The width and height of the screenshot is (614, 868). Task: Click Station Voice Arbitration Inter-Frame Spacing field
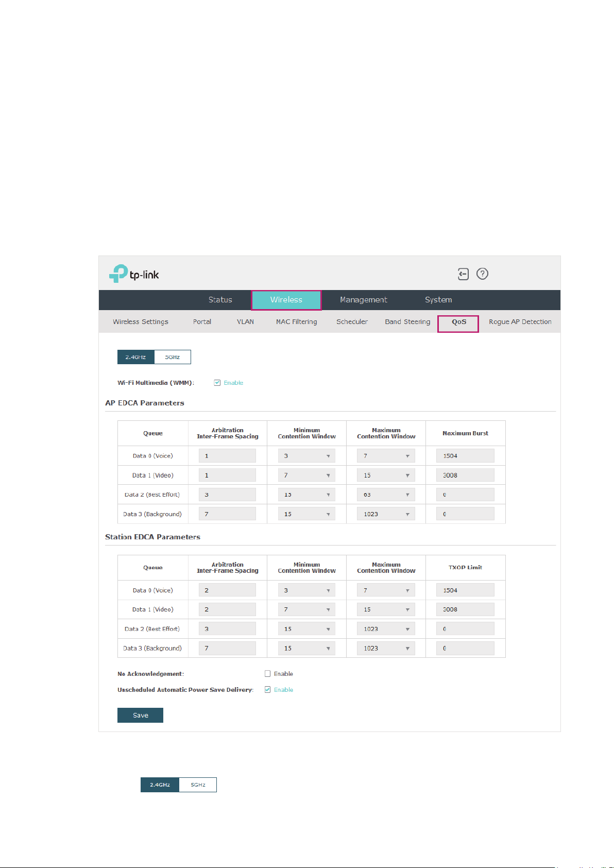(x=227, y=590)
